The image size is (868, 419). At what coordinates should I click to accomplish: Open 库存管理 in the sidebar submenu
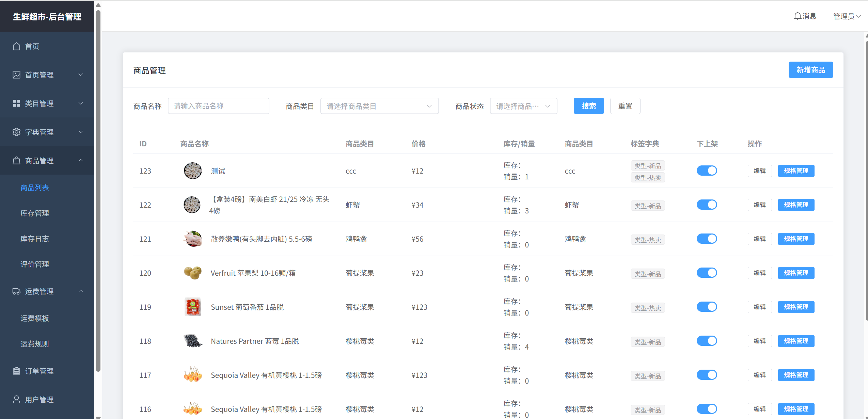35,213
